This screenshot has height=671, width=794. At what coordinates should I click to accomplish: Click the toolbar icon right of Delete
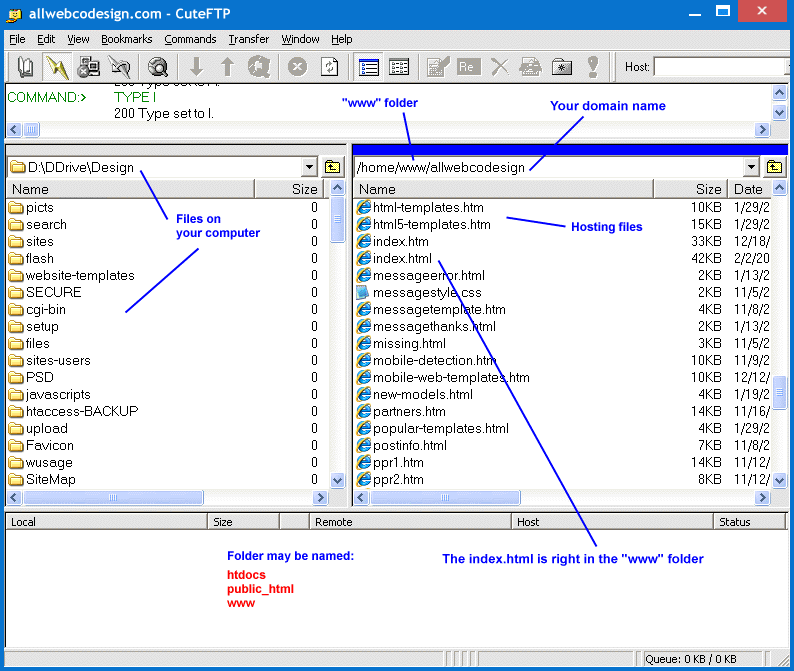[530, 67]
